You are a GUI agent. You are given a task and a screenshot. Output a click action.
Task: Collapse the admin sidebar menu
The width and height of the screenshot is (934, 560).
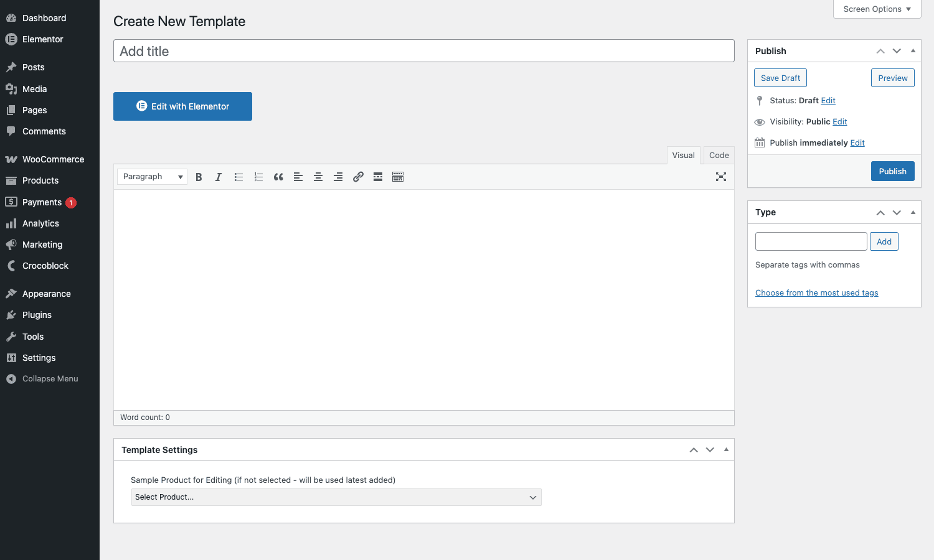pos(50,378)
